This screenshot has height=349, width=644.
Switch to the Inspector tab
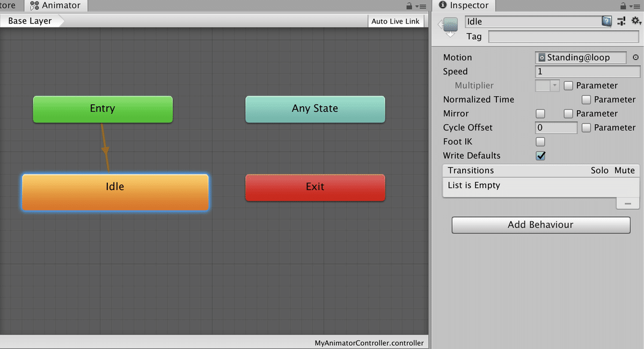(464, 6)
